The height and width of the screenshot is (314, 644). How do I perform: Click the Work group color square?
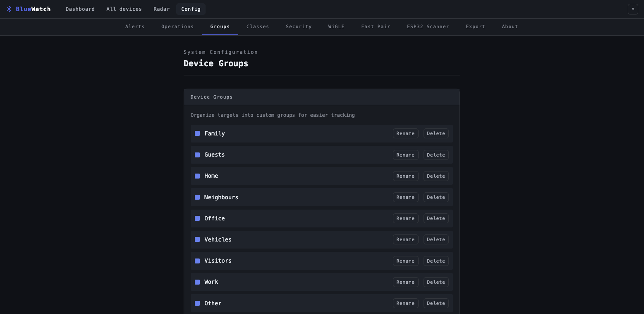click(197, 282)
